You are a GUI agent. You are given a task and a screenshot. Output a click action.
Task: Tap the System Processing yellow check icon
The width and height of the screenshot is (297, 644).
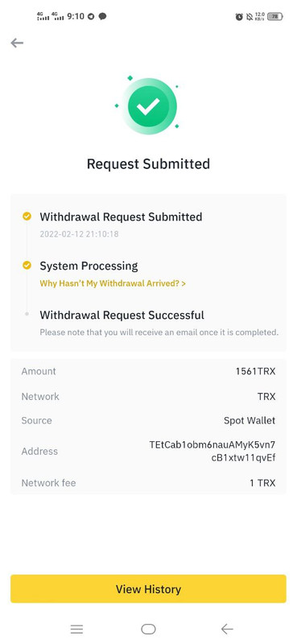[27, 266]
